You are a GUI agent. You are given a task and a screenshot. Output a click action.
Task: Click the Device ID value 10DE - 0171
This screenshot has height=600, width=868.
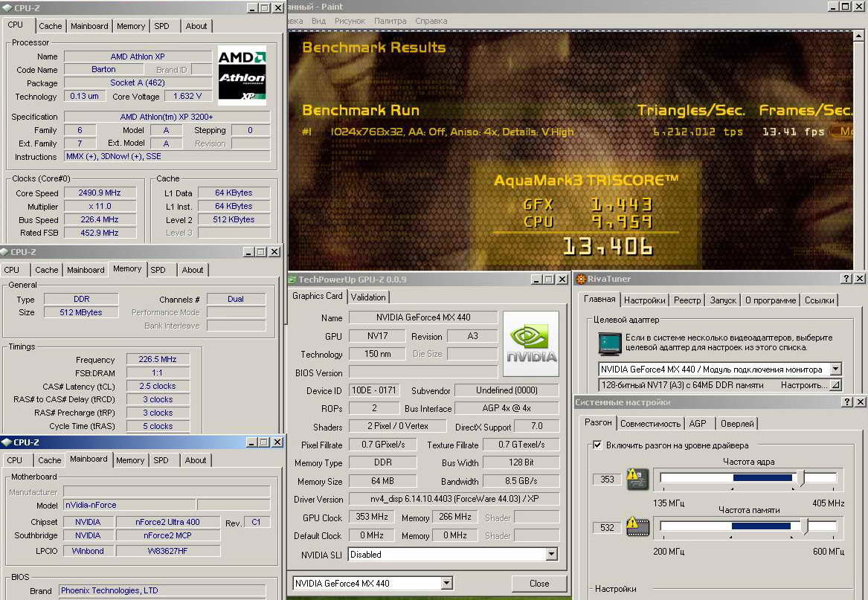click(x=374, y=390)
